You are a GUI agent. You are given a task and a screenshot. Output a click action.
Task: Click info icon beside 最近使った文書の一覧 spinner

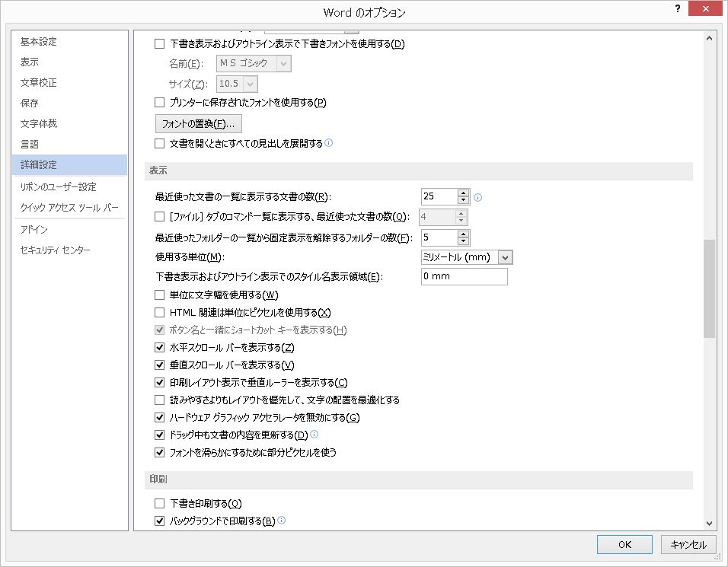click(x=477, y=198)
